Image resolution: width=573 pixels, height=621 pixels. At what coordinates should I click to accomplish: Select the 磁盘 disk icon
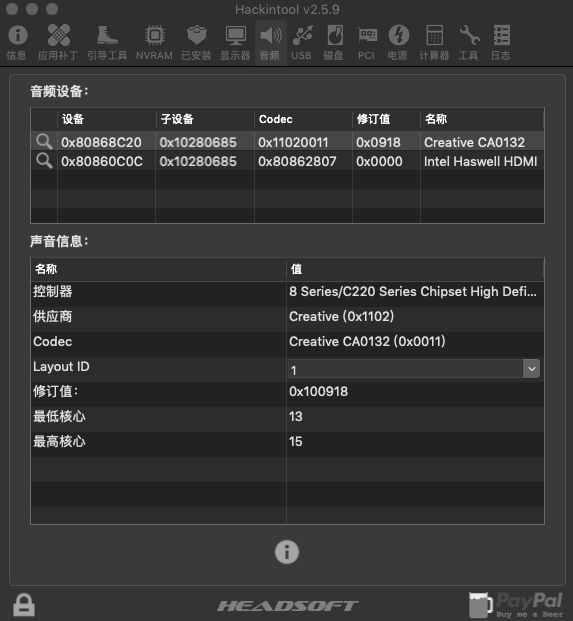tap(334, 42)
